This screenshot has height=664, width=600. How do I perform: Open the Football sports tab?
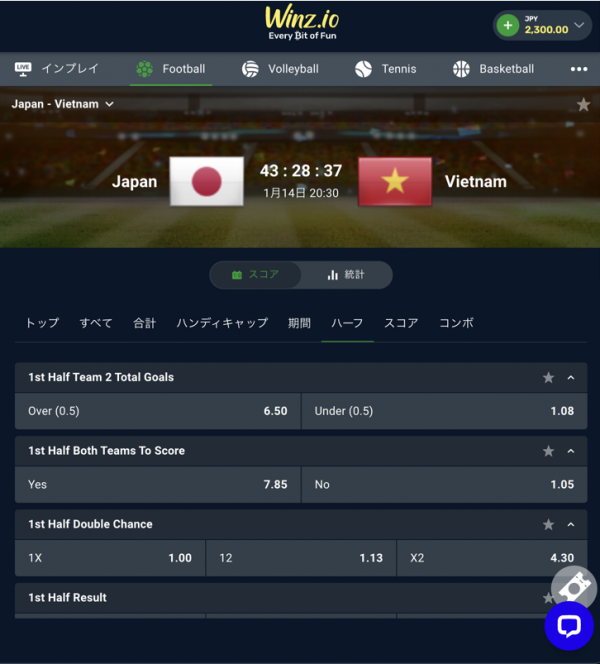tap(171, 69)
